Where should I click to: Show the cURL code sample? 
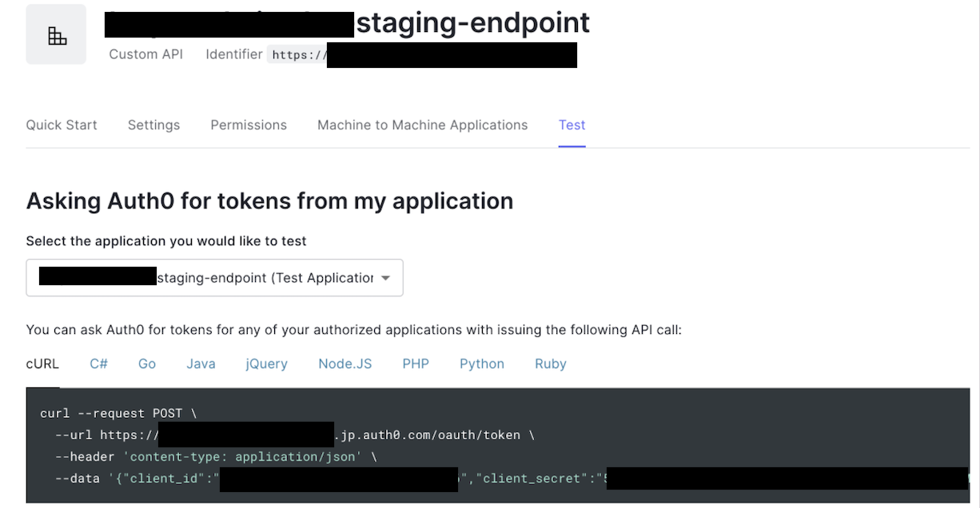coord(42,364)
